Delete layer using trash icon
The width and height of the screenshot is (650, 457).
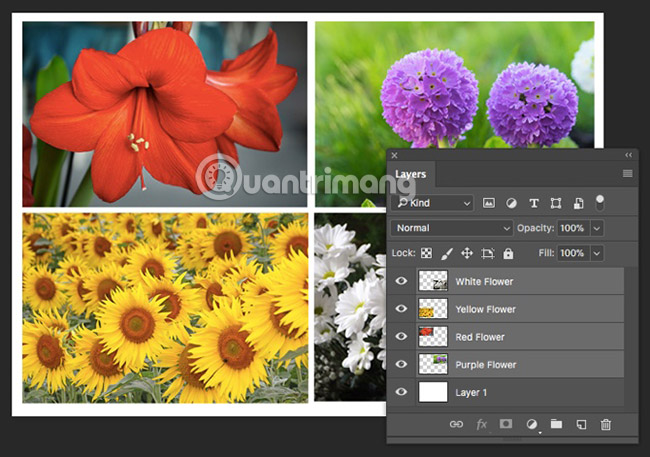(x=605, y=425)
